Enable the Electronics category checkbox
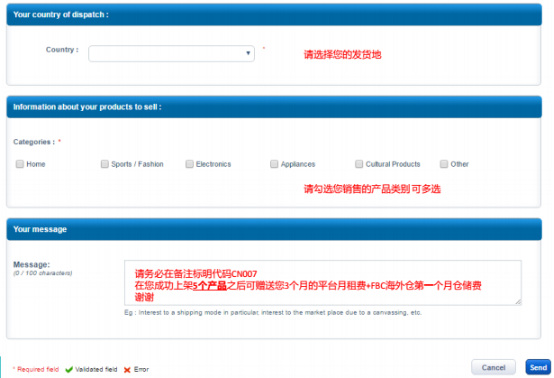 (190, 164)
